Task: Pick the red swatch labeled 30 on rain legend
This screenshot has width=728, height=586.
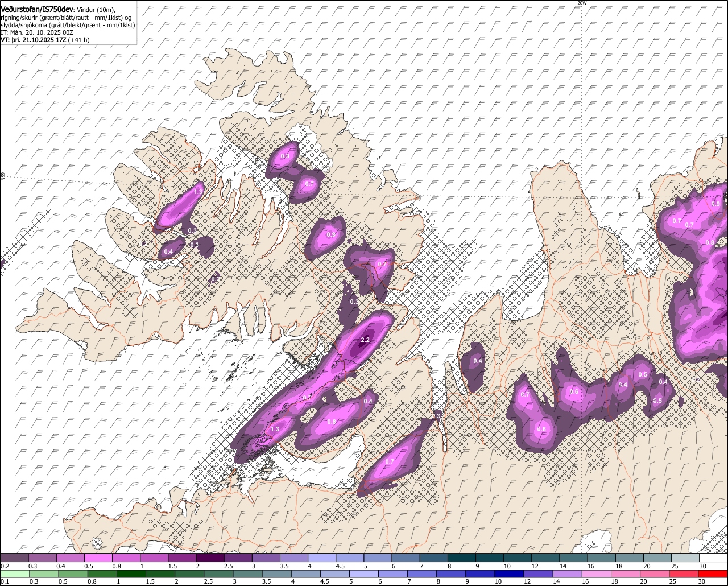Action: 713,573
